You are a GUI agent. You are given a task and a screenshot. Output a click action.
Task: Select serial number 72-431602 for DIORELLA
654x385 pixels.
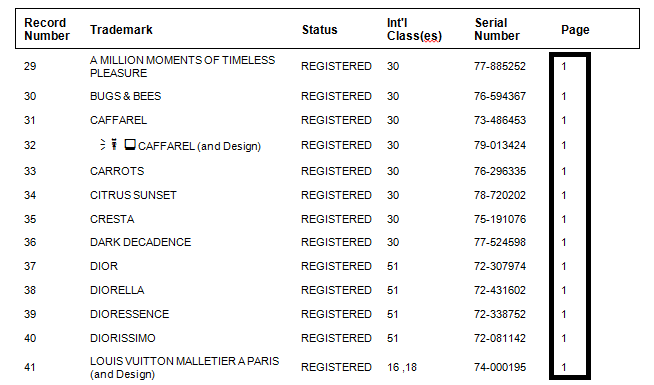[x=500, y=290]
